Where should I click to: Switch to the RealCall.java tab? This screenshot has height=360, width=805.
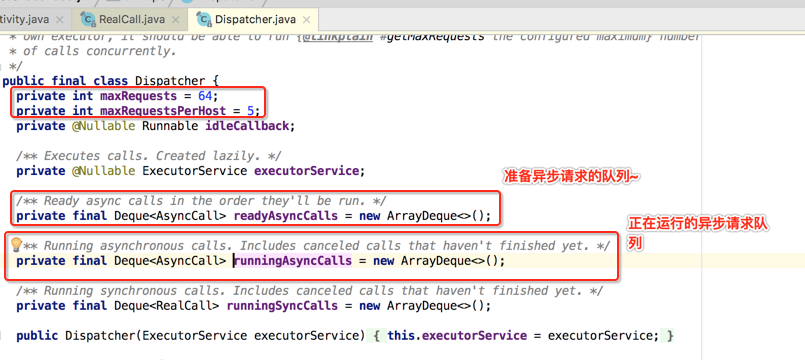[x=131, y=20]
